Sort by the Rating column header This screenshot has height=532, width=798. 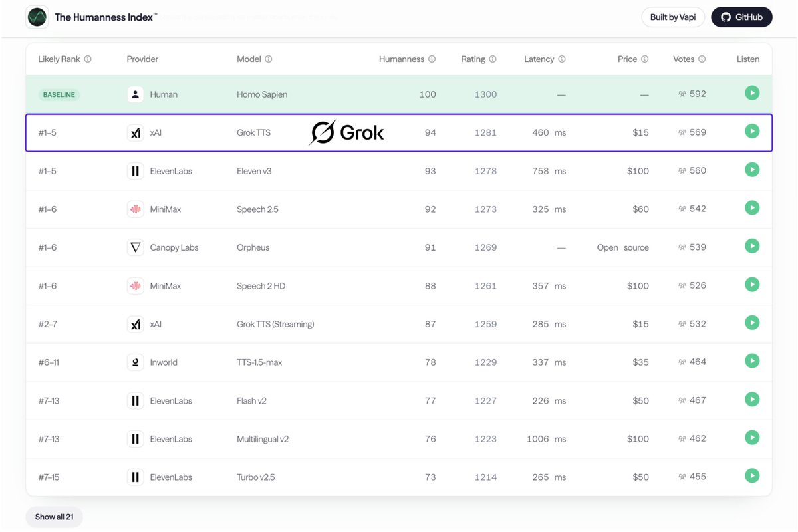pyautogui.click(x=473, y=59)
